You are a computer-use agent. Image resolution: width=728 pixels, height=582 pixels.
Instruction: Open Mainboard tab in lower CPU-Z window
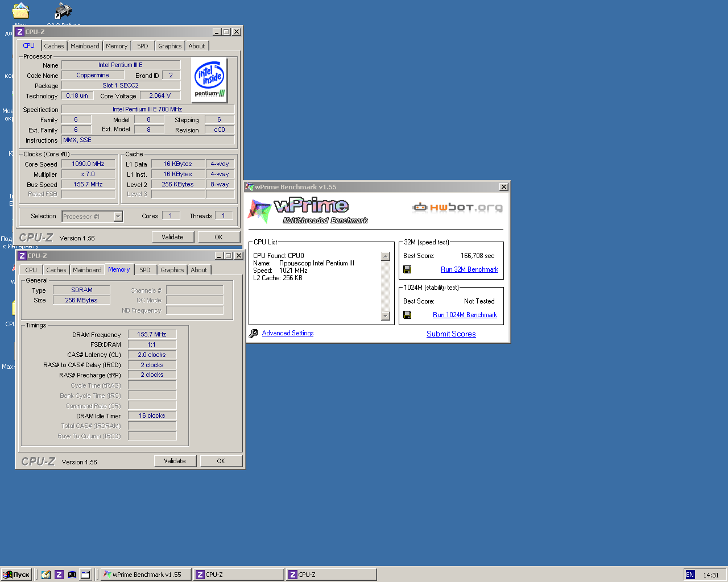[87, 270]
